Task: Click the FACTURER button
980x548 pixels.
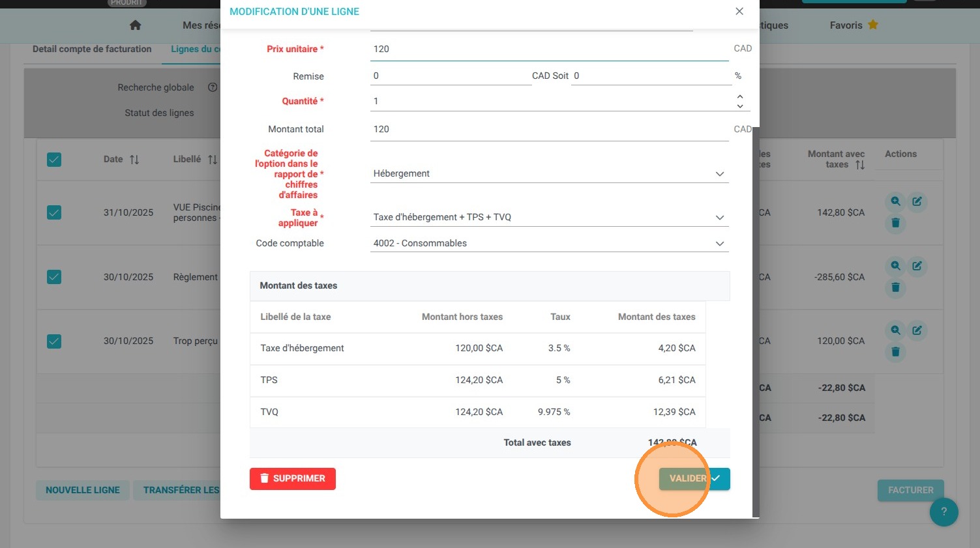Action: [x=911, y=490]
